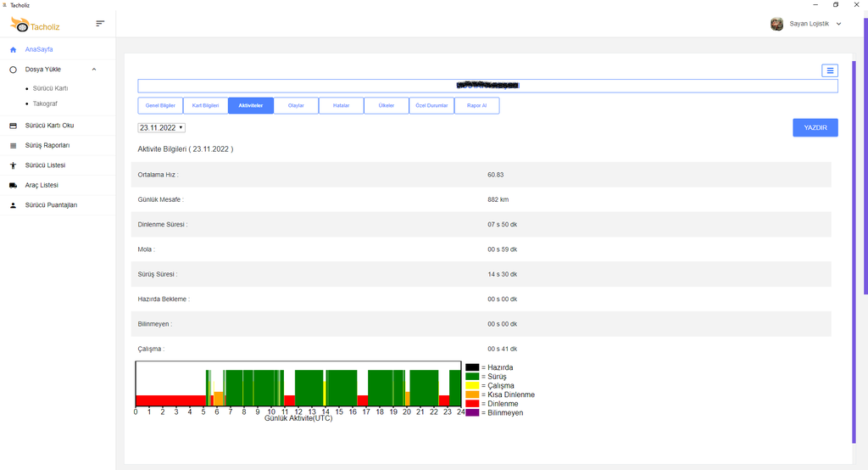Click the Sürüş Raporları list icon
Screen dimensions: 868x470
pyautogui.click(x=14, y=146)
